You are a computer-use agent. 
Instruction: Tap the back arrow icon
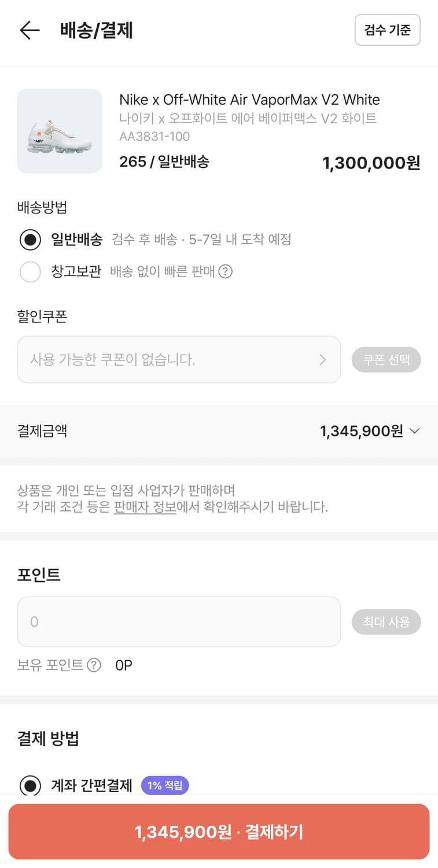tap(30, 30)
